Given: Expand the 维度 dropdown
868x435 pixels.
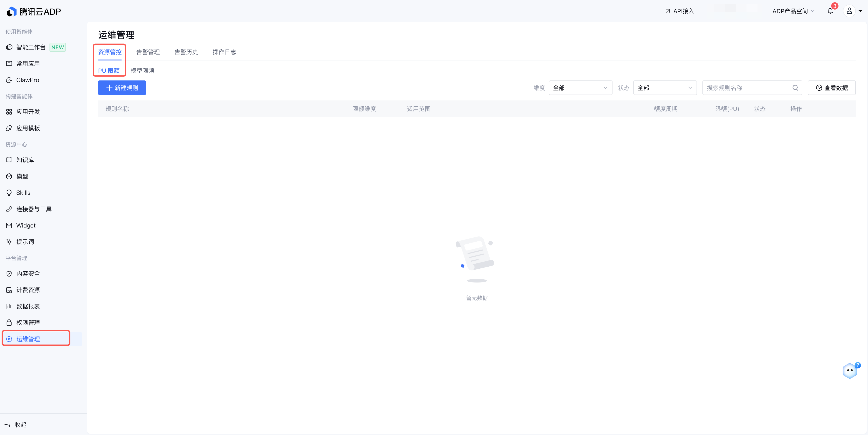Looking at the screenshot, I should (x=580, y=88).
